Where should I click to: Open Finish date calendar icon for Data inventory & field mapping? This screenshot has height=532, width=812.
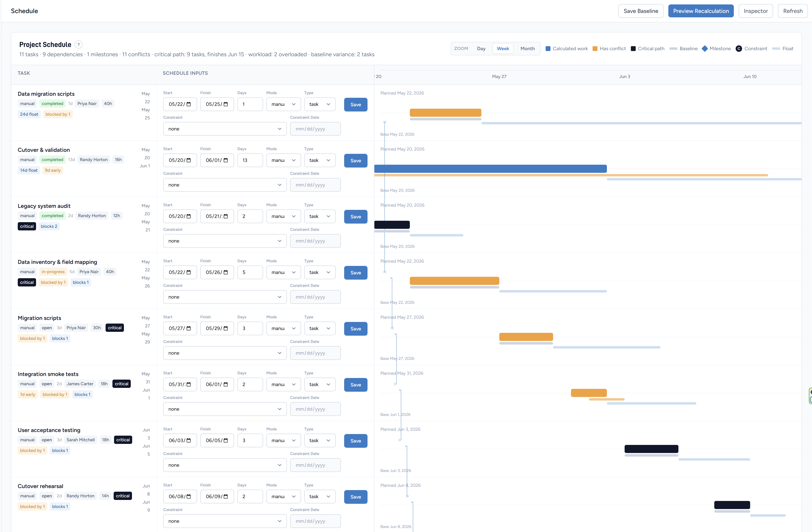(x=225, y=272)
